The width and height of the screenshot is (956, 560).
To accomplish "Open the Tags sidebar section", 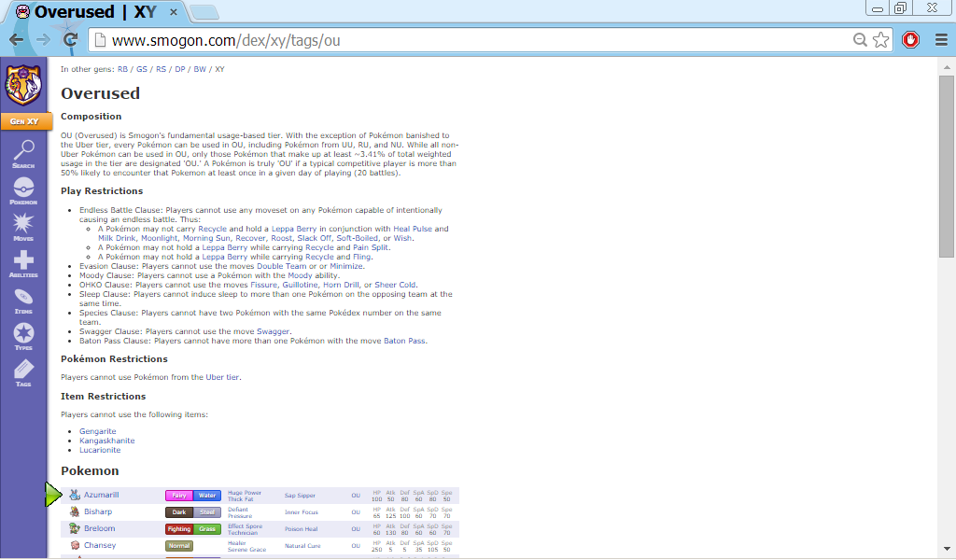I will tap(23, 373).
